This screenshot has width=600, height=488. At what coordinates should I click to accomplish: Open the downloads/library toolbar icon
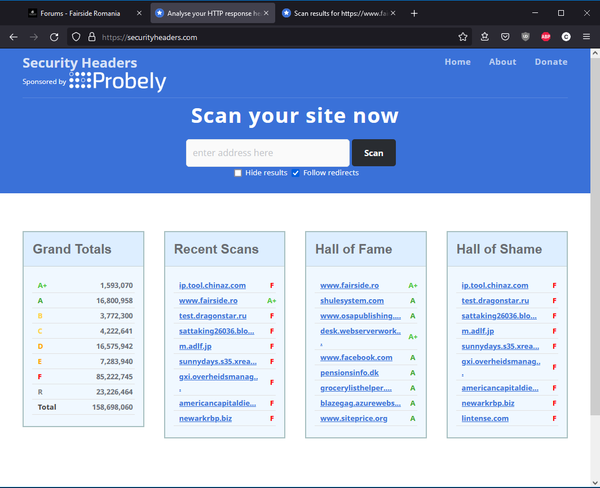pyautogui.click(x=485, y=37)
